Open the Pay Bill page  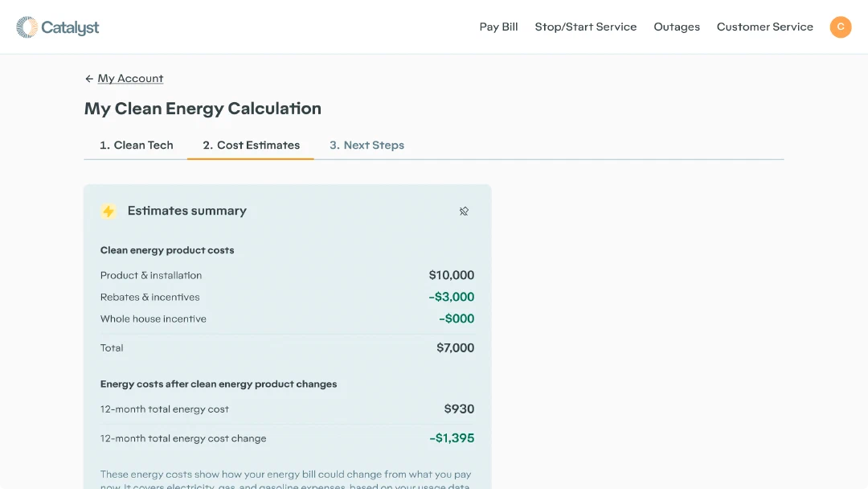point(498,27)
